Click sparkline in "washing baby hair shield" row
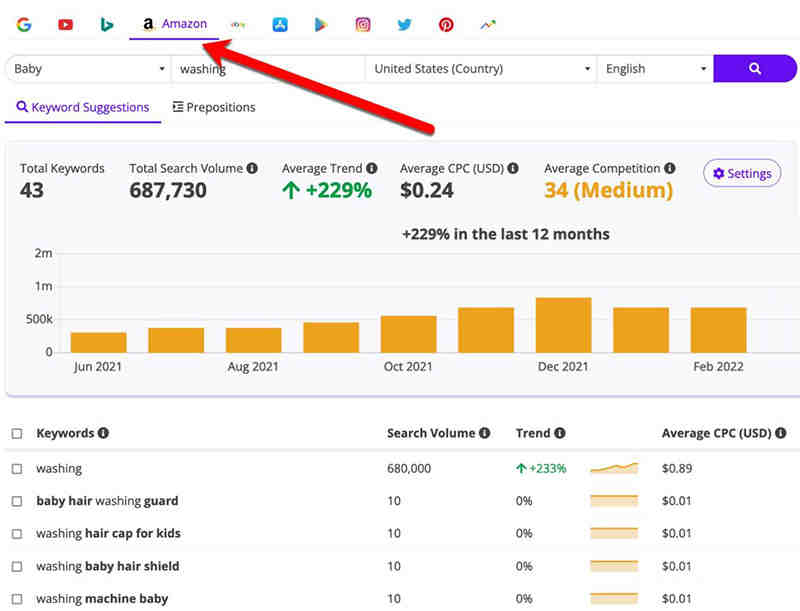Viewport: 800px width, 611px height. (614, 566)
